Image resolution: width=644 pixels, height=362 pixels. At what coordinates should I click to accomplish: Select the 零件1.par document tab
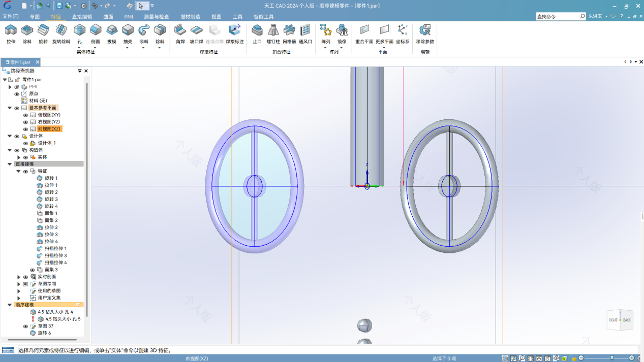[20, 62]
